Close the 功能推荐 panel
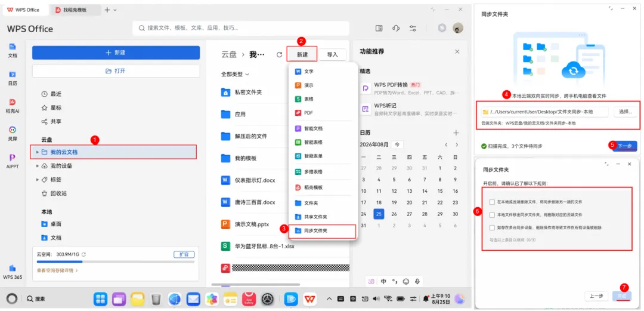644x311 pixels. coord(457,51)
